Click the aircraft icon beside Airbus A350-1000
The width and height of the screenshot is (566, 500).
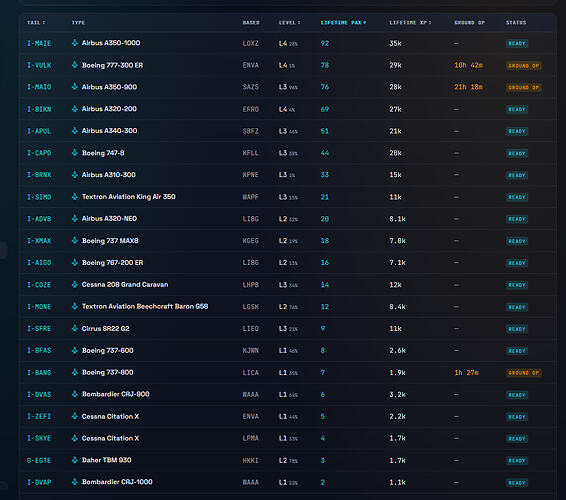pos(75,43)
